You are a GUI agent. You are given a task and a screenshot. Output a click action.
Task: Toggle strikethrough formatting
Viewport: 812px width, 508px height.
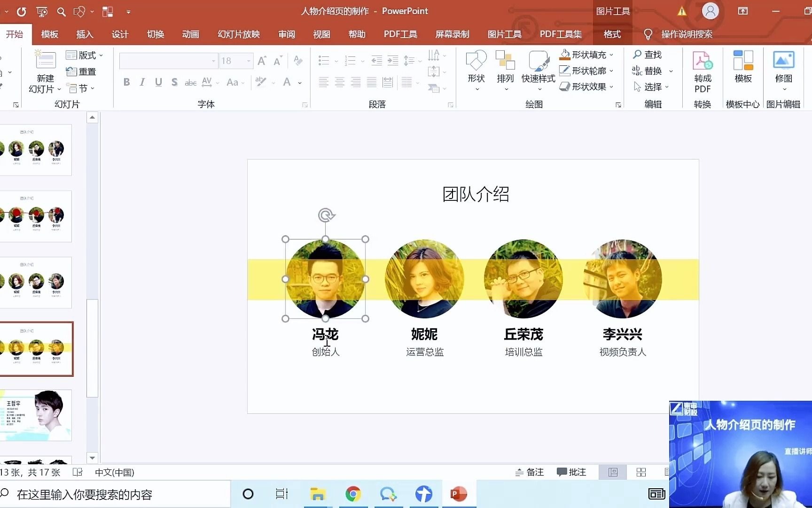pyautogui.click(x=190, y=82)
